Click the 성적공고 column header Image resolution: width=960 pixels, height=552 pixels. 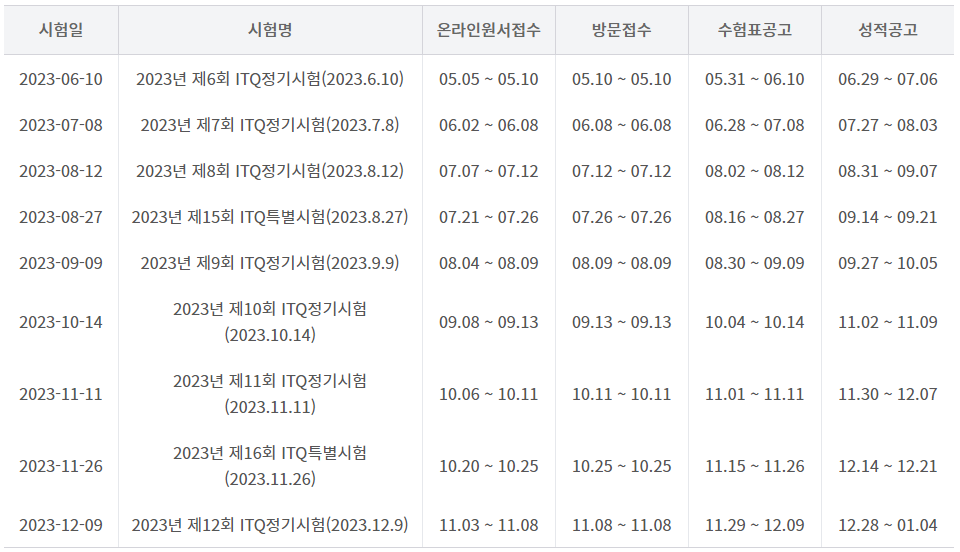888,30
